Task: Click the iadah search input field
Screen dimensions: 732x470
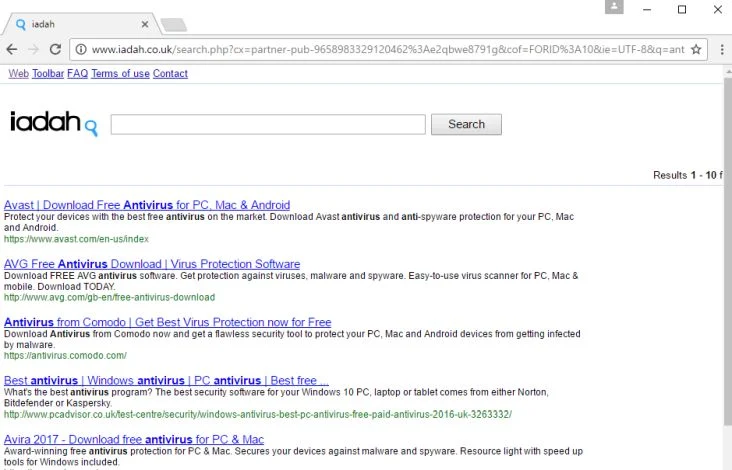Action: 268,124
